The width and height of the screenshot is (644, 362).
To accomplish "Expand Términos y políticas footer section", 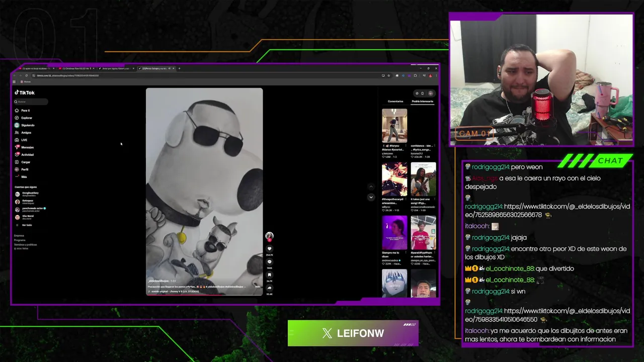I will point(25,244).
